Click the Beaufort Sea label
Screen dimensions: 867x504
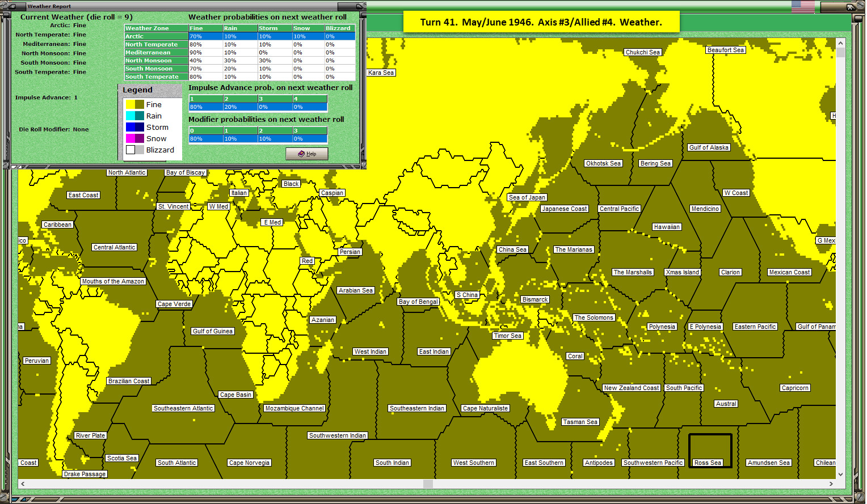pyautogui.click(x=726, y=50)
